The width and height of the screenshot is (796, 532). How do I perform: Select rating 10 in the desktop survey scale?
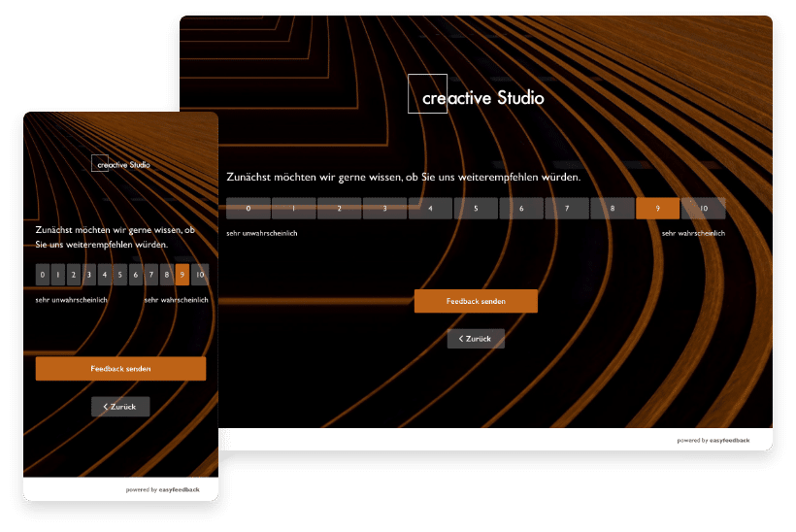coord(704,208)
